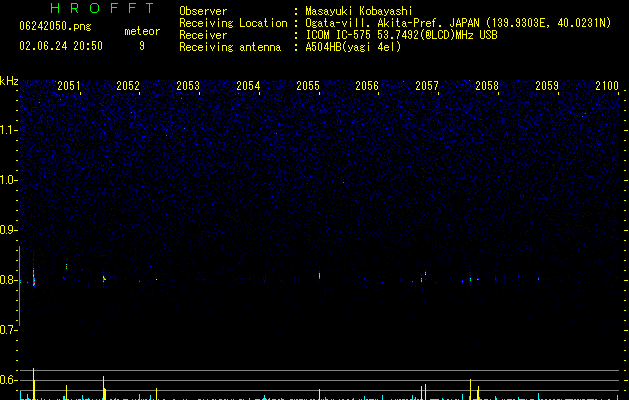Click the meteor count value 9
This screenshot has height=400, width=629.
(142, 46)
